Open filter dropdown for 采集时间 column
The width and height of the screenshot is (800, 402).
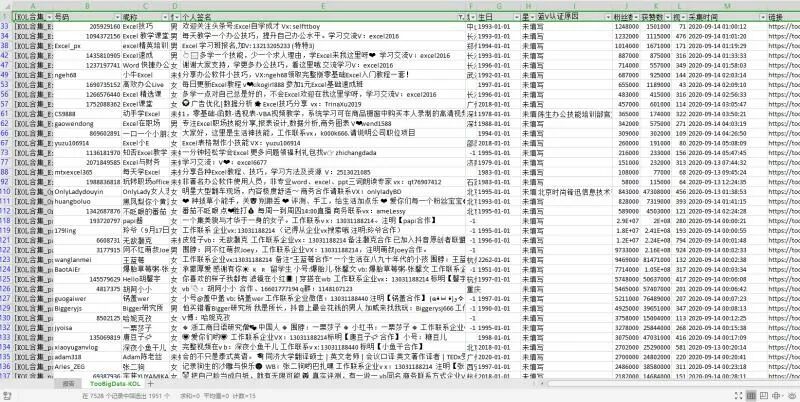pos(763,17)
